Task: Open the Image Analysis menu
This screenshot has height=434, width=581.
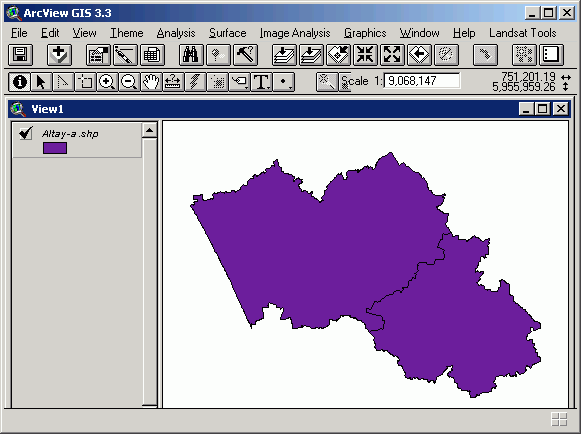Action: [295, 33]
